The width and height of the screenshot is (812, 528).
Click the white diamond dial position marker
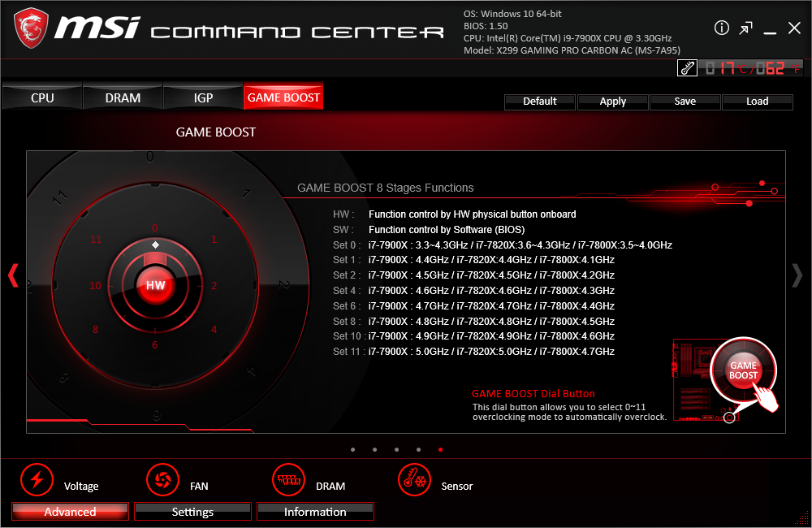pyautogui.click(x=155, y=245)
